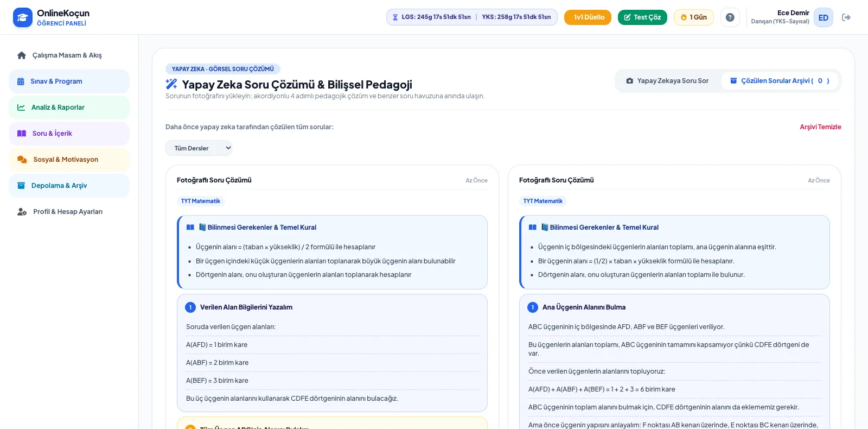Click the book icon beside Soru & İçerik

click(x=22, y=134)
